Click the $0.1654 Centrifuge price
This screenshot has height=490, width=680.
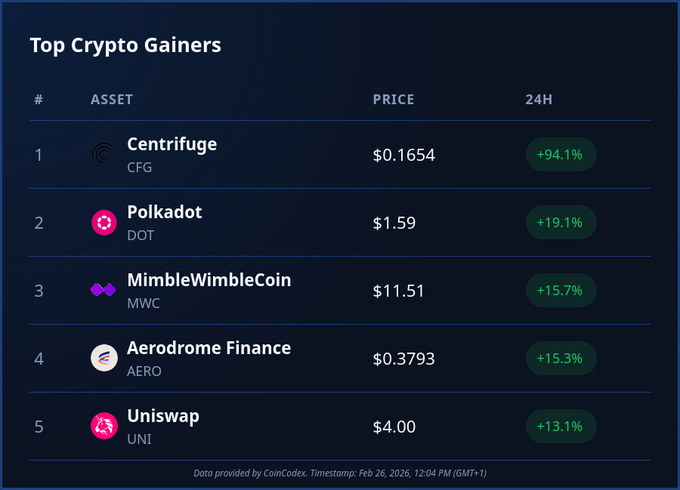[x=404, y=155]
